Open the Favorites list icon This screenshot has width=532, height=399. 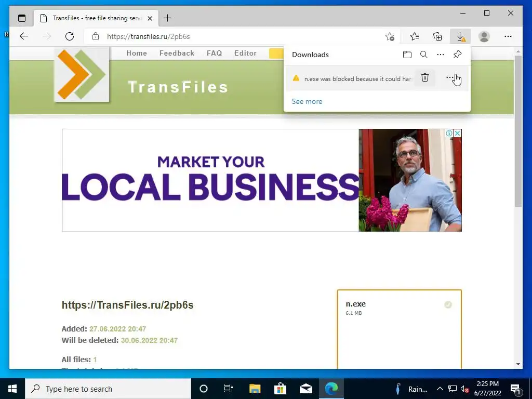(x=415, y=36)
